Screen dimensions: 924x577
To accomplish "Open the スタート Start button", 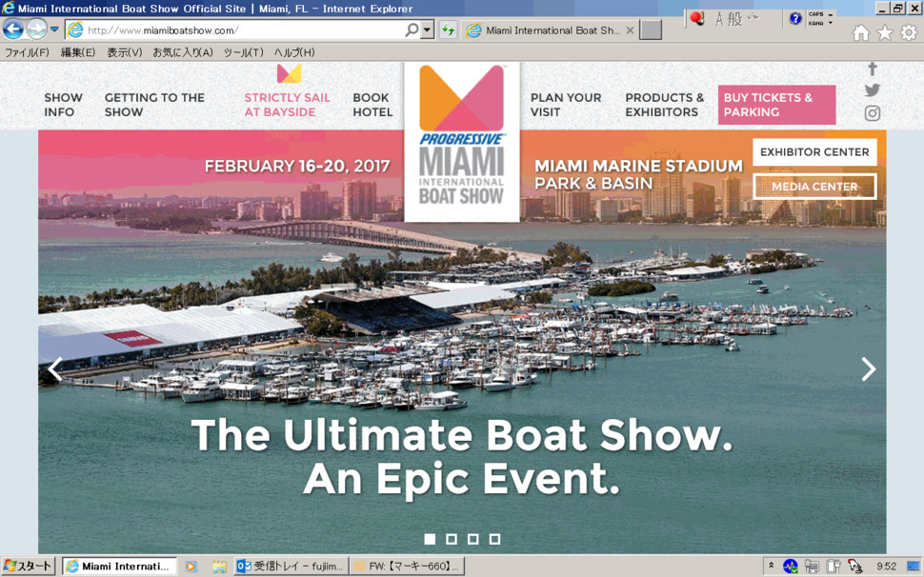I will coord(29,567).
